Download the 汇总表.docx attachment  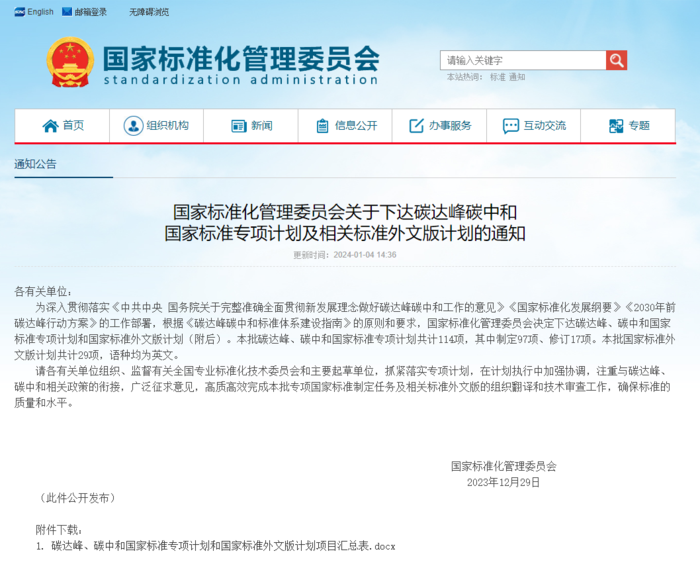[223, 546]
